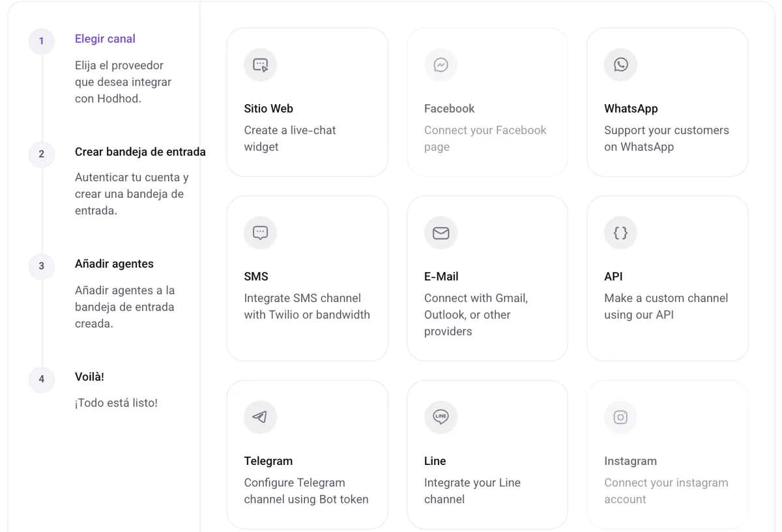
Task: Click 'Configure Telegram channel using Bot token'
Action: tap(306, 491)
